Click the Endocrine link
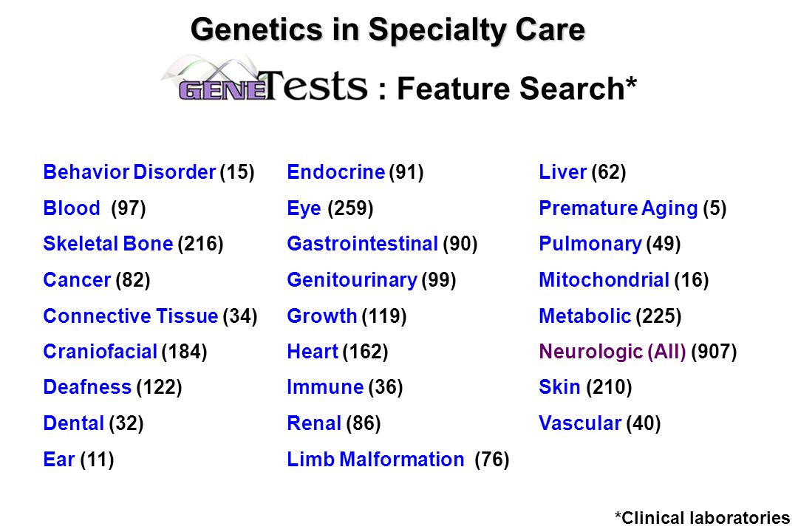The height and width of the screenshot is (532, 798). point(336,172)
